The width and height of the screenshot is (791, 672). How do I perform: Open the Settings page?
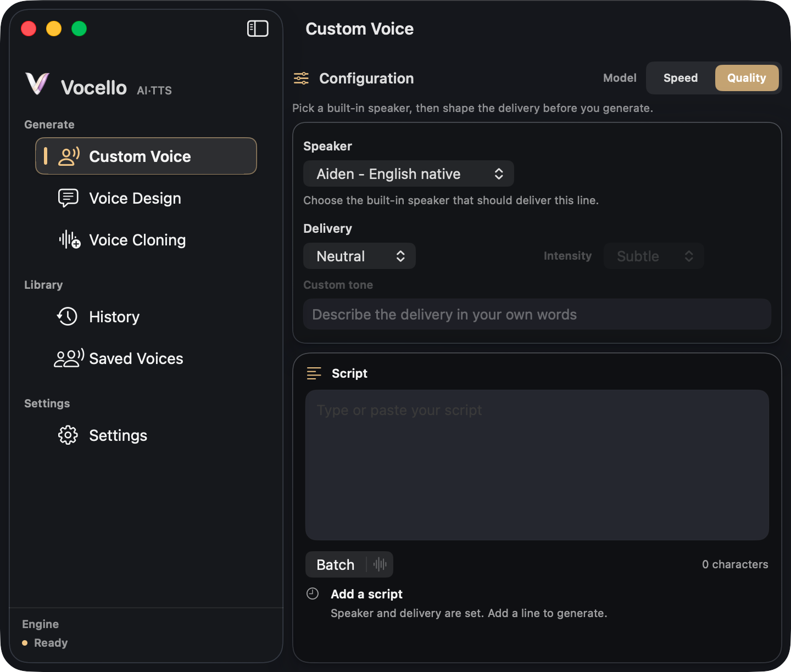146,435
